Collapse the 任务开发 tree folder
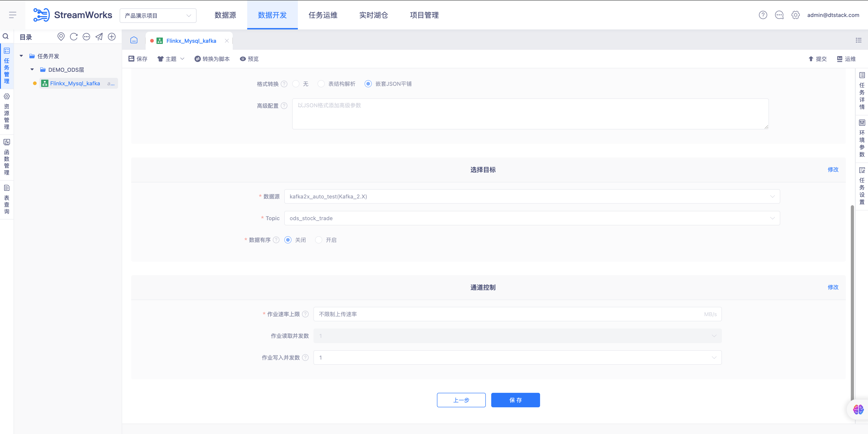The height and width of the screenshot is (434, 868). click(x=21, y=56)
